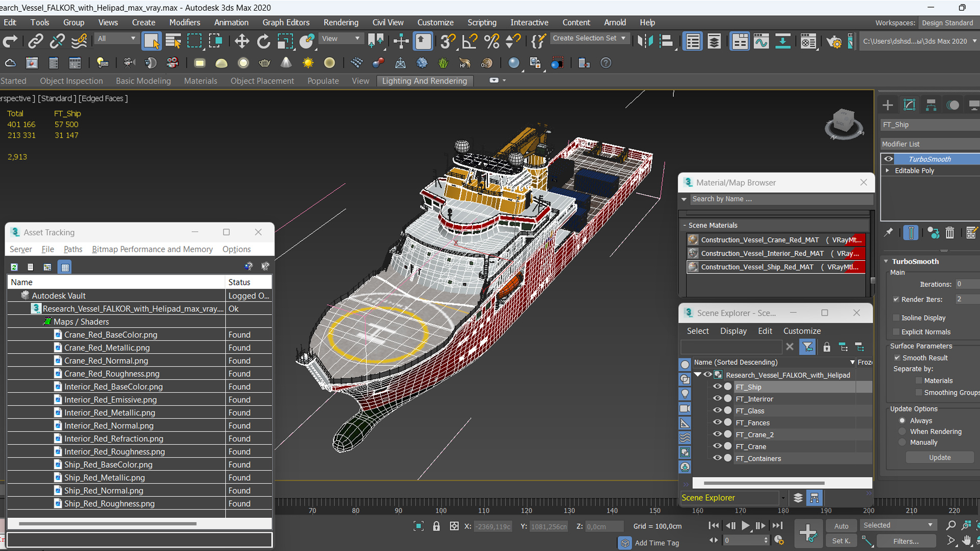The height and width of the screenshot is (551, 980).
Task: Collapse the Scene Materials section
Action: click(x=684, y=225)
